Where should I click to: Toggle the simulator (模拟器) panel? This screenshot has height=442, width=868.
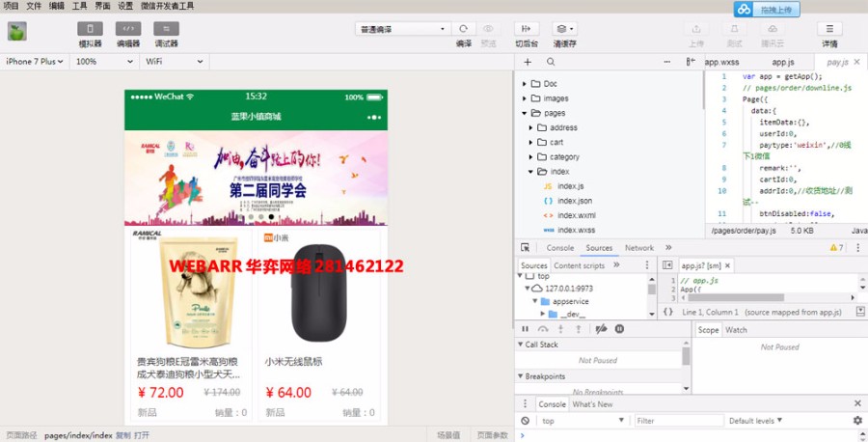coord(90,29)
